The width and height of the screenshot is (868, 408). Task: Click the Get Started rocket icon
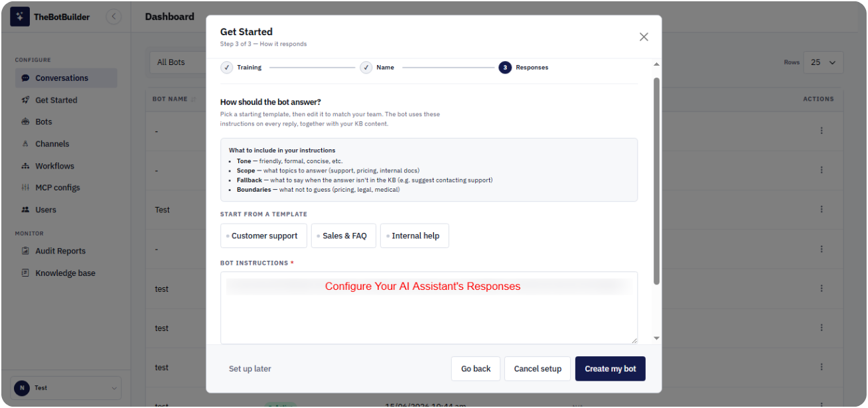click(x=25, y=100)
